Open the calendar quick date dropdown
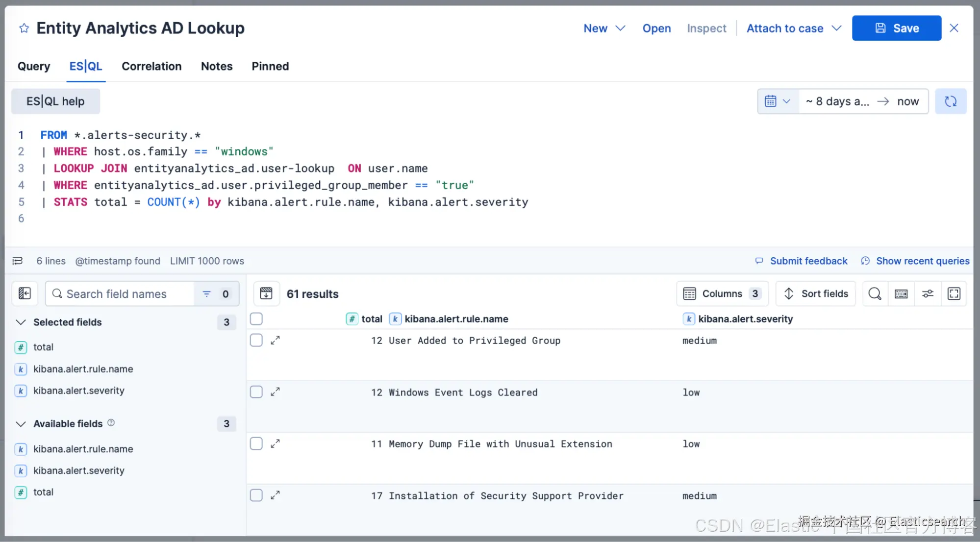This screenshot has height=542, width=980. 778,101
